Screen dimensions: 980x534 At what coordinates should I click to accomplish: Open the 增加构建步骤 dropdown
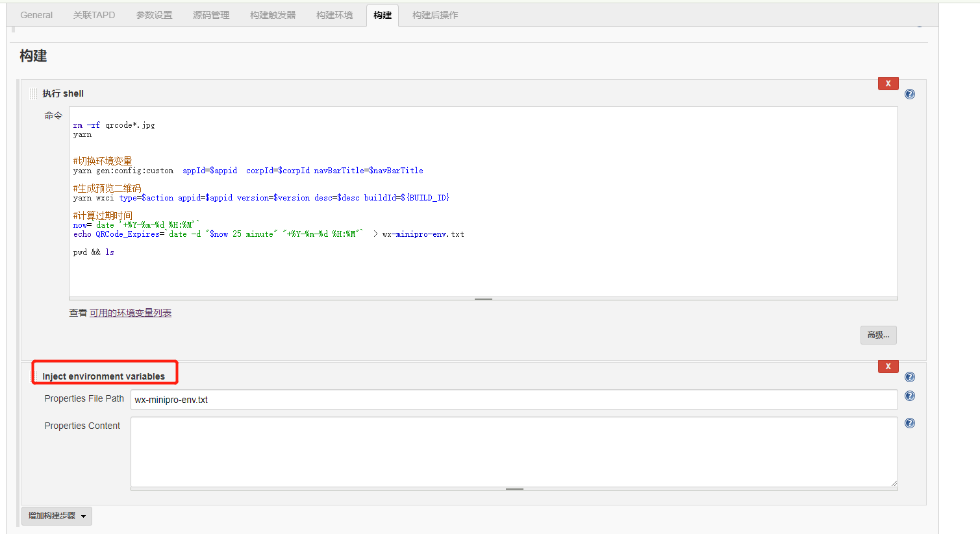[57, 515]
